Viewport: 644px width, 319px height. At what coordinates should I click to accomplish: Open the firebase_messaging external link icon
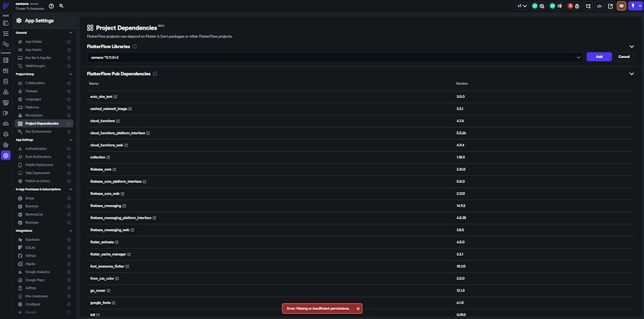(124, 206)
